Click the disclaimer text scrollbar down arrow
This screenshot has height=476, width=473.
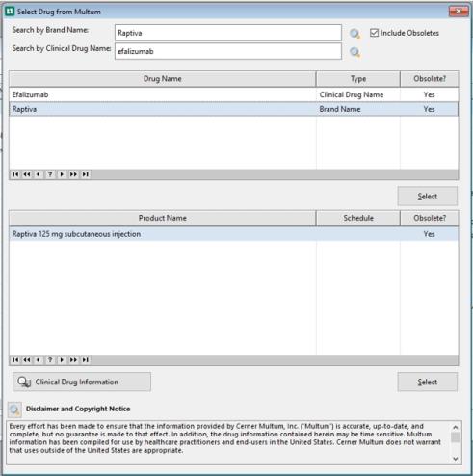tap(456, 459)
